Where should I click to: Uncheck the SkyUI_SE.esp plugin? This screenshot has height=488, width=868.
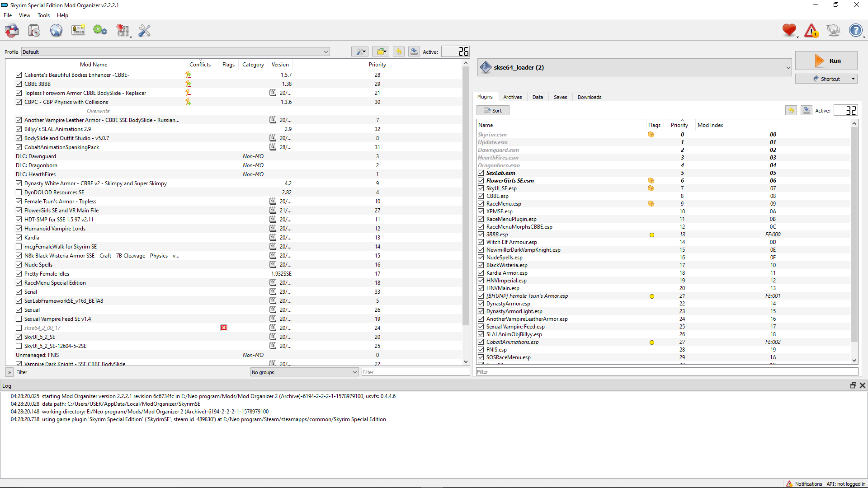[481, 188]
